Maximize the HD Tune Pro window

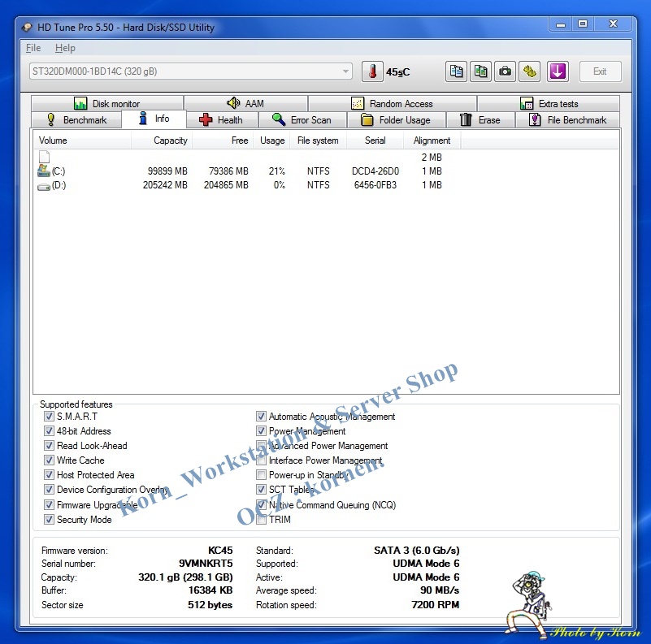(583, 24)
